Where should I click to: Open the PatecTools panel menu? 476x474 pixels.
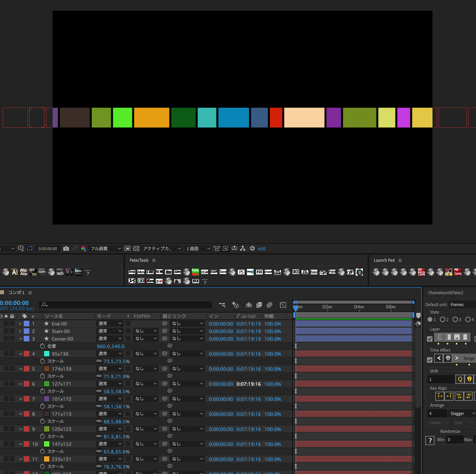pyautogui.click(x=154, y=260)
